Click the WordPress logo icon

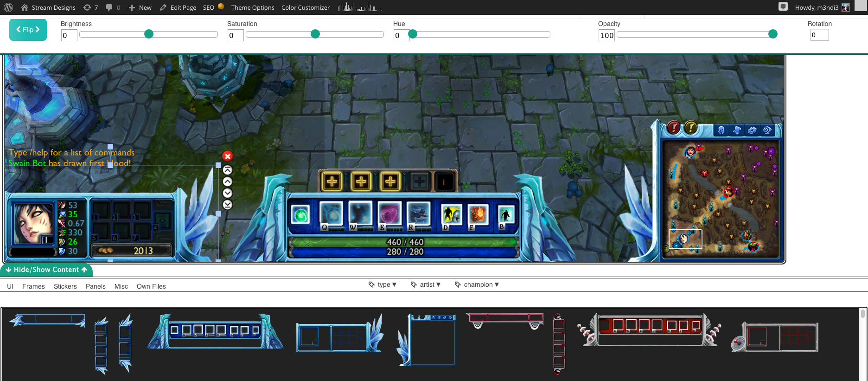(x=8, y=7)
